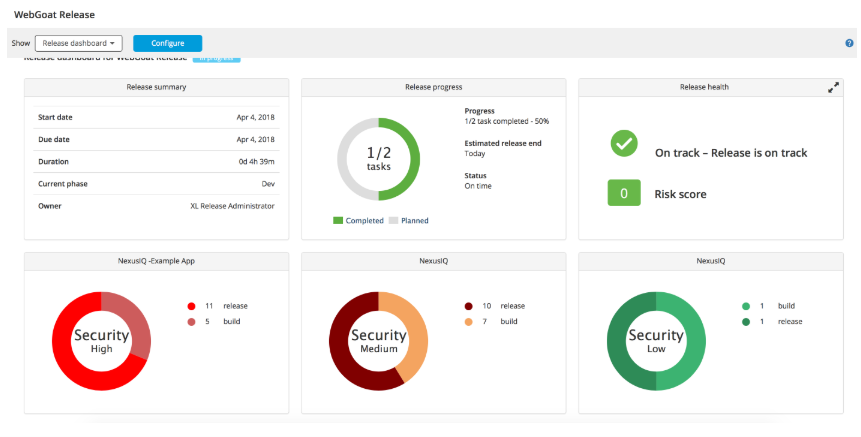Image resolution: width=861 pixels, height=437 pixels.
Task: Click the orange build legend dot for Security Medium
Action: pyautogui.click(x=468, y=322)
